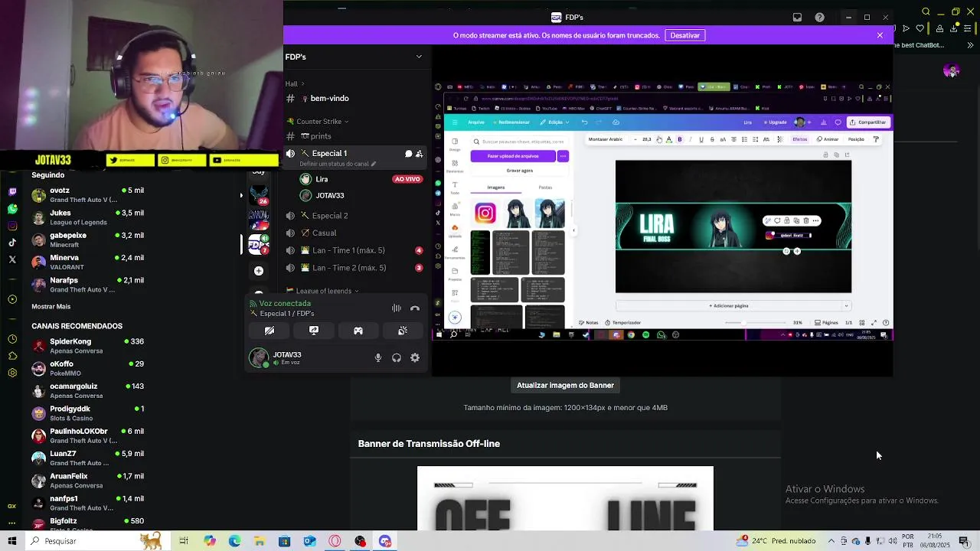Expand the FDP's server menu

pos(419,57)
